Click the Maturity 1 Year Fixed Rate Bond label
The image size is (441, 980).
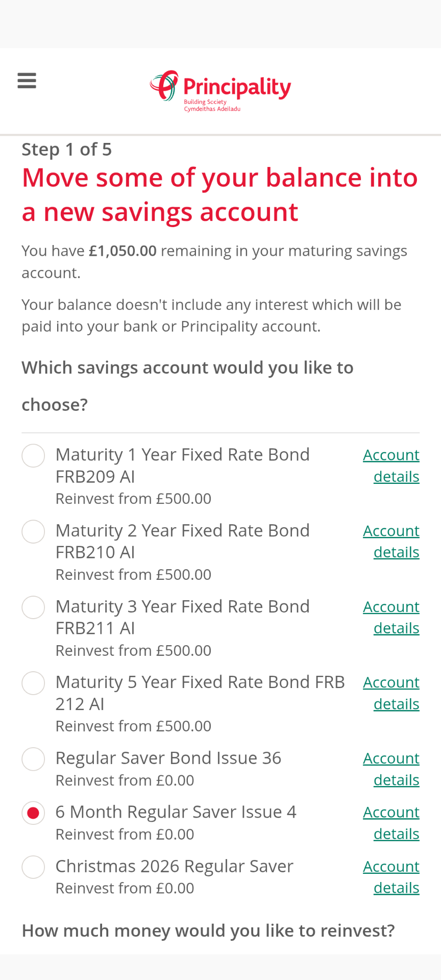click(182, 455)
